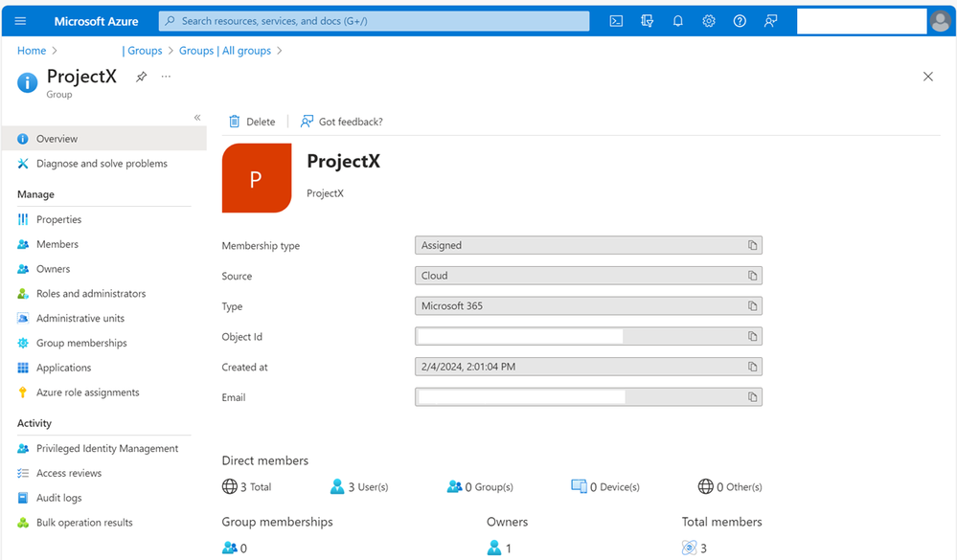Click the Email field
This screenshot has width=957, height=560.
coord(588,397)
